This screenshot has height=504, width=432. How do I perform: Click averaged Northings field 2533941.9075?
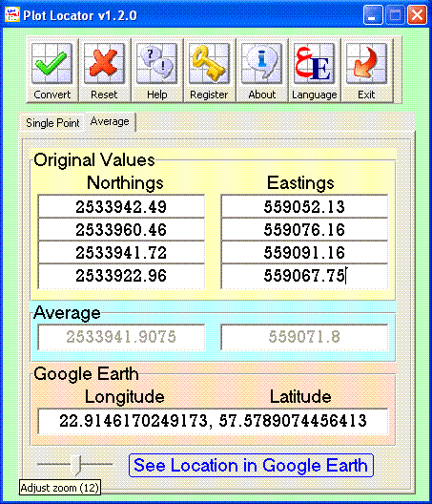(121, 337)
